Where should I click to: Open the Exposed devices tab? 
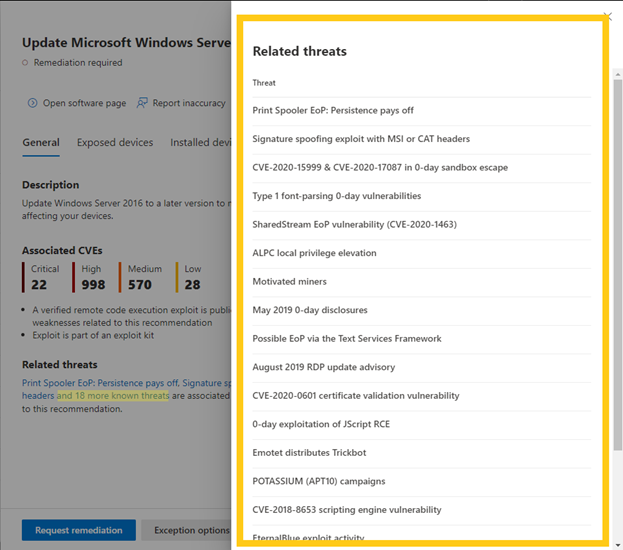coord(115,143)
